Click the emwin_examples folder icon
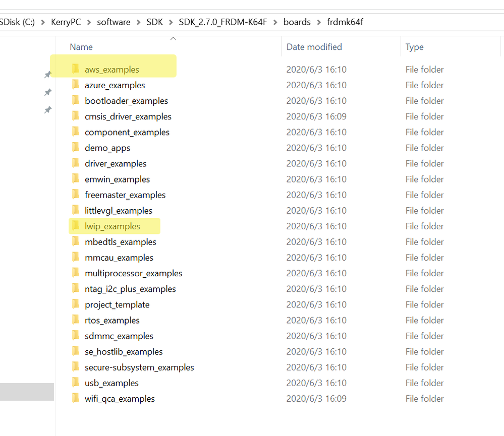 76,178
